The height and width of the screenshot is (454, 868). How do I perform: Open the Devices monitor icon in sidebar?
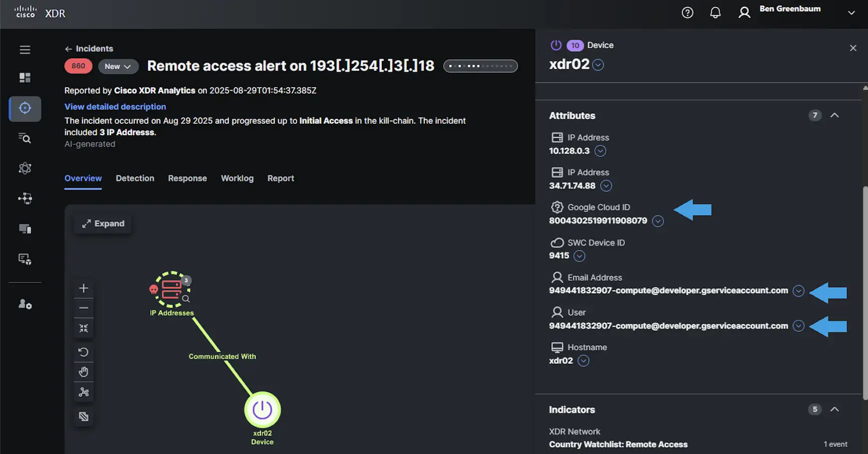pyautogui.click(x=25, y=229)
